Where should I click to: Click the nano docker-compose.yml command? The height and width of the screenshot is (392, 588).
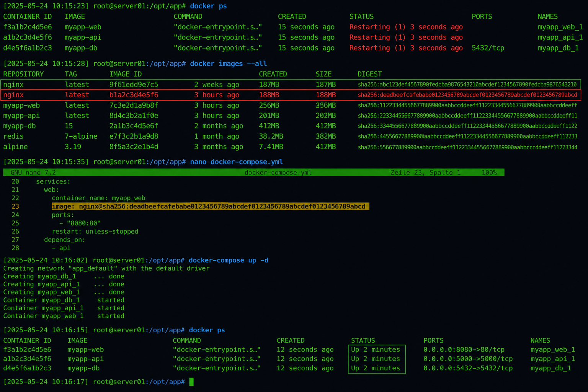click(237, 162)
